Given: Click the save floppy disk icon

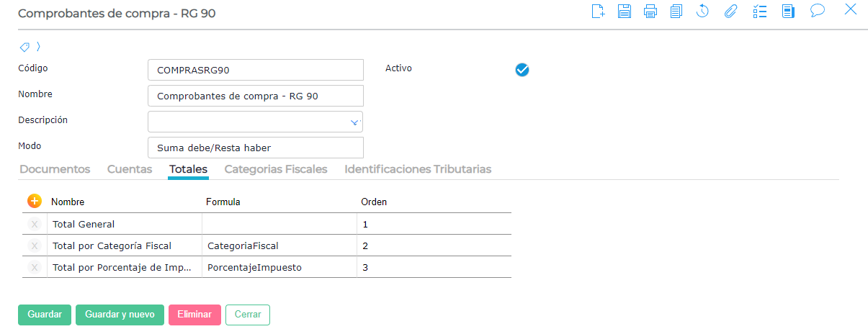Looking at the screenshot, I should [625, 11].
